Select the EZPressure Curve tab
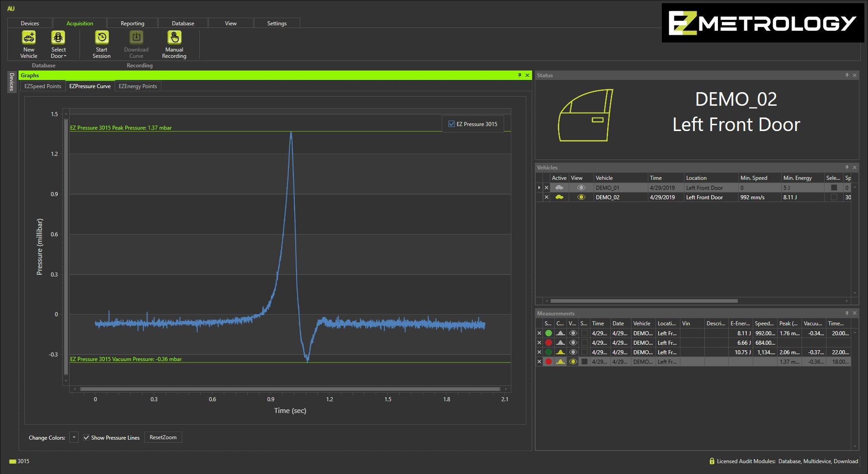Image resolution: width=868 pixels, height=474 pixels. coord(90,86)
